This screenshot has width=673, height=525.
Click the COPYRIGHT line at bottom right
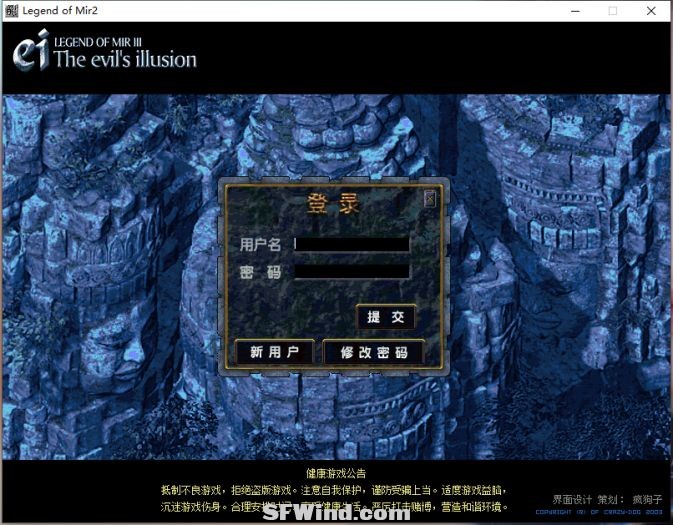coord(599,512)
